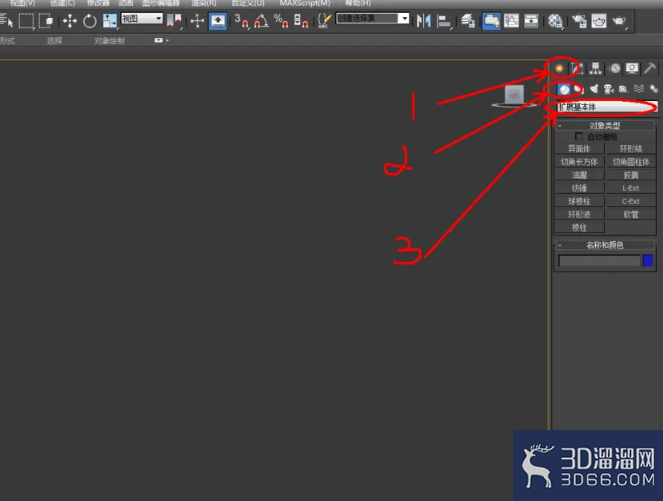Viewport: 663px width, 501px height.
Task: Select the Lights category icon
Action: (x=595, y=89)
